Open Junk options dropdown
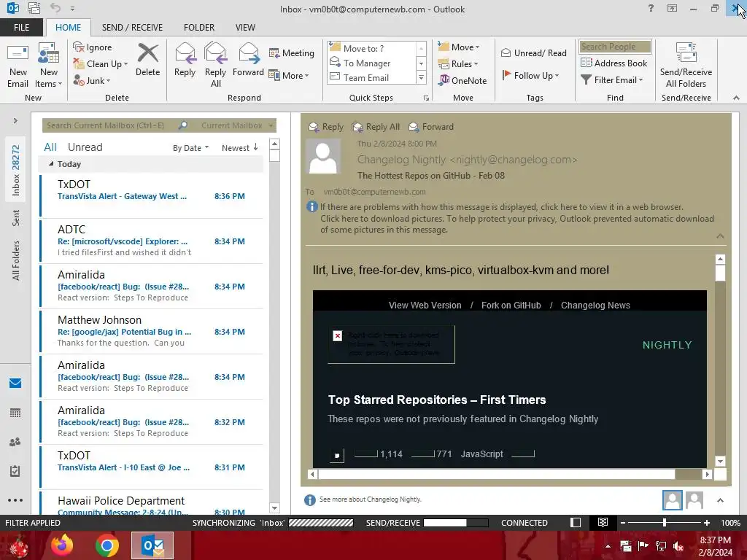The image size is (747, 560). [x=92, y=80]
